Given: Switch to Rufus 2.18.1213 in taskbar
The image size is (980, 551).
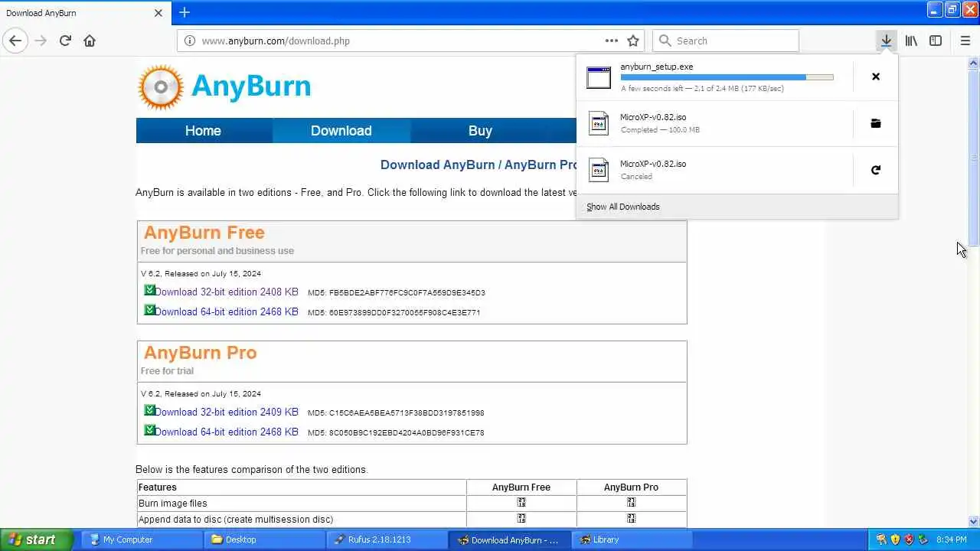Looking at the screenshot, I should pos(387,540).
